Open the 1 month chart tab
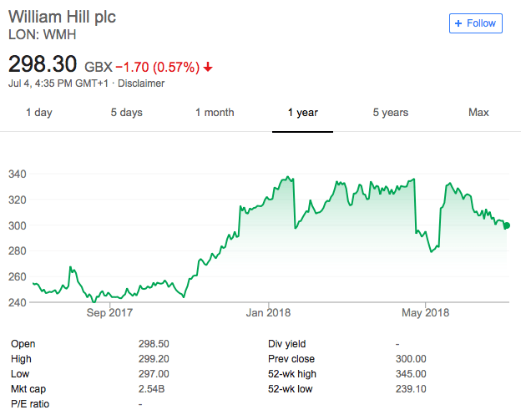Viewport: 521px width, 420px height. pos(215,113)
